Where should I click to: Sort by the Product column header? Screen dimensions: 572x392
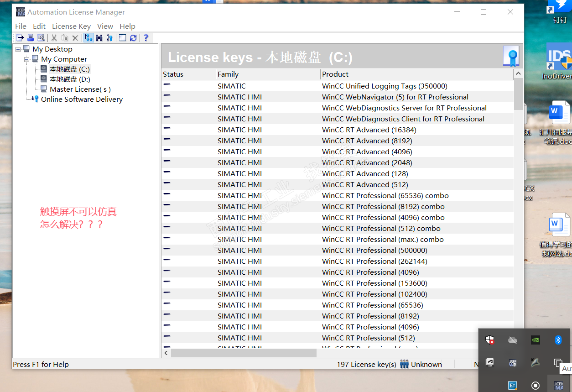[x=417, y=74]
